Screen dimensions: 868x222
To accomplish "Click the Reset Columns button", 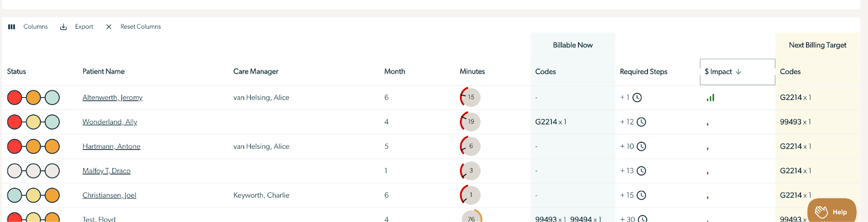I will click(x=133, y=27).
